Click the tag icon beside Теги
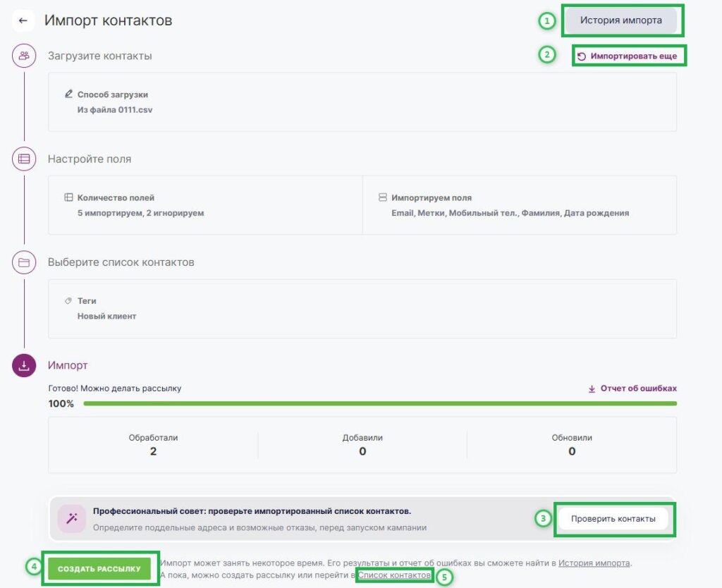 point(68,300)
